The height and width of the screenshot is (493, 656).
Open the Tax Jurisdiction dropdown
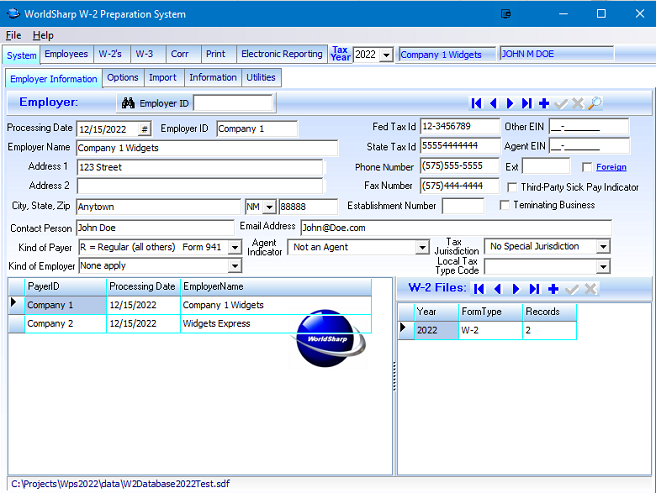pos(603,246)
